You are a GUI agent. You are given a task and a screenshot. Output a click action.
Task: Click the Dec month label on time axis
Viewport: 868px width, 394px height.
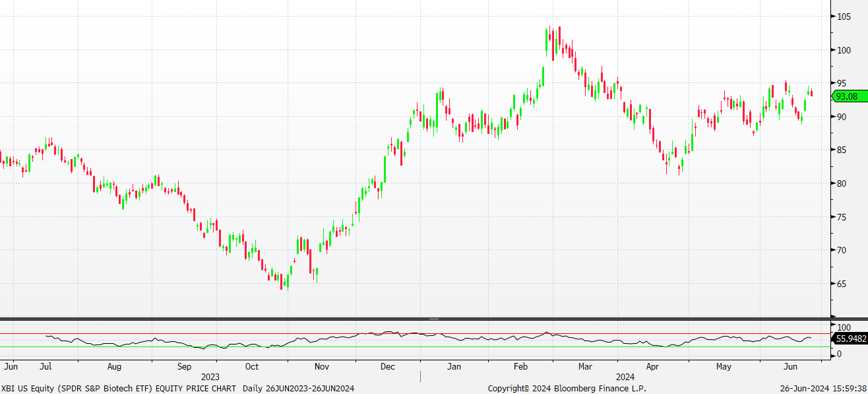point(388,366)
